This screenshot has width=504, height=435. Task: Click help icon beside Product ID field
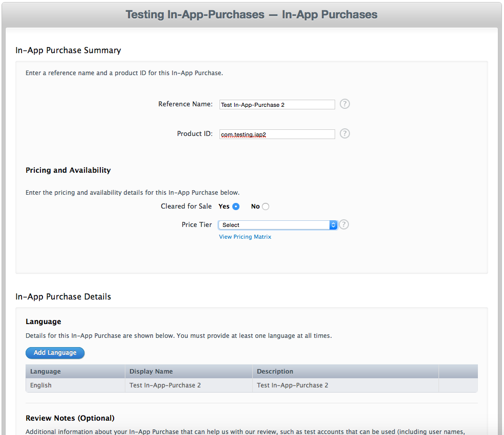(345, 134)
